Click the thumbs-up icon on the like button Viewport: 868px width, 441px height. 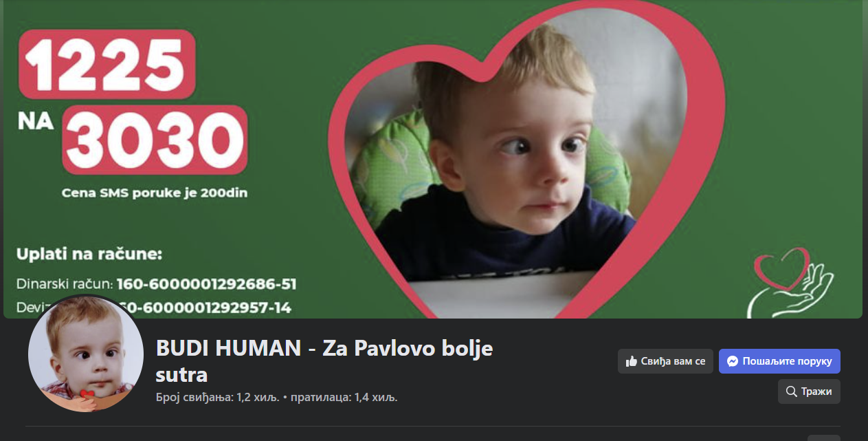click(x=631, y=361)
